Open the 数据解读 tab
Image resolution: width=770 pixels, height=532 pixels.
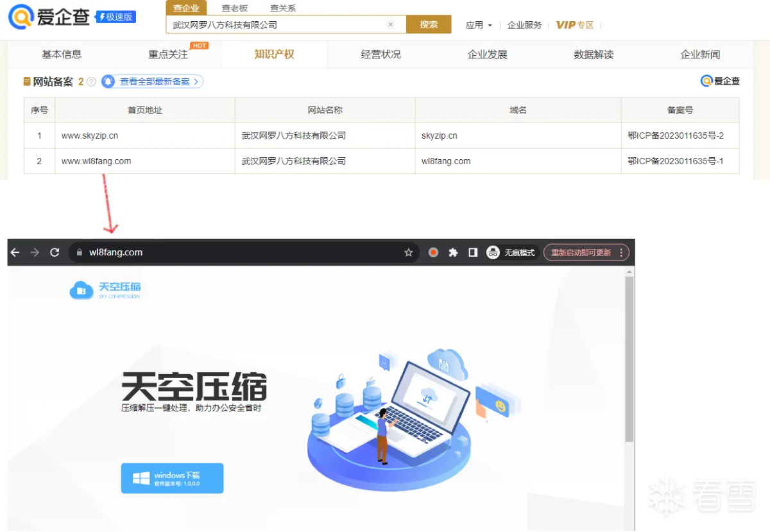(594, 55)
